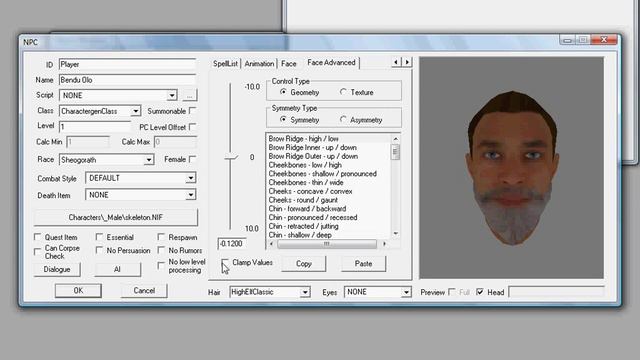Click the feature list scroll-down arrow
640x360 pixels.
395,233
